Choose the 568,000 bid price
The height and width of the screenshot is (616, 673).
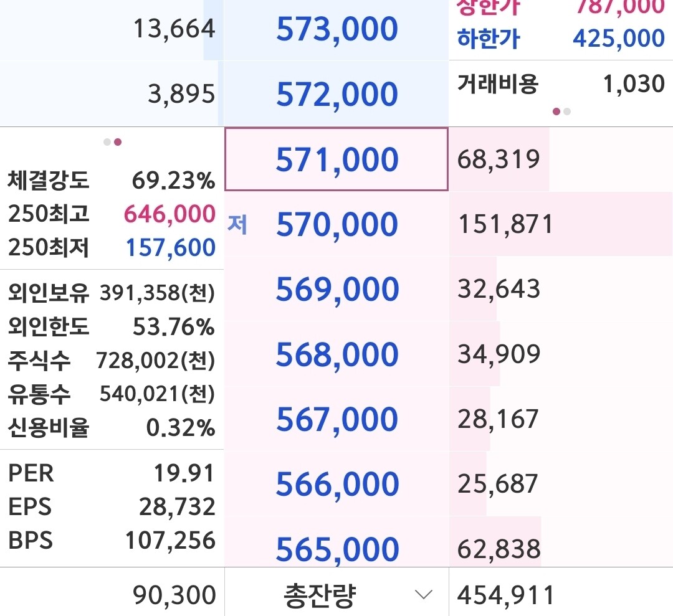tap(336, 354)
